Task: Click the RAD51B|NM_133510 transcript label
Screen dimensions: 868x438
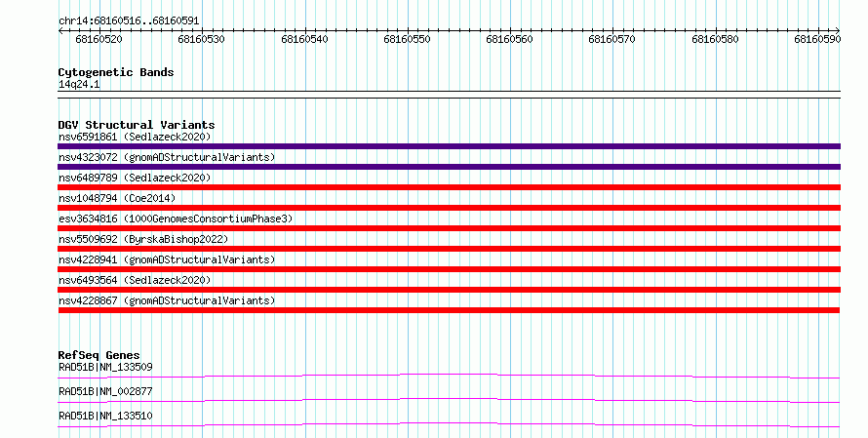Action: [x=105, y=416]
